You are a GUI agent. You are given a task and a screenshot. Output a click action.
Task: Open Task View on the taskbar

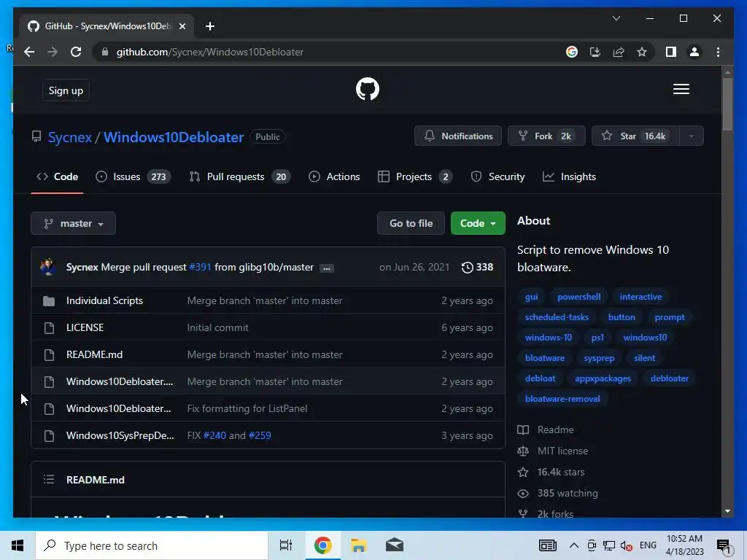pos(286,545)
